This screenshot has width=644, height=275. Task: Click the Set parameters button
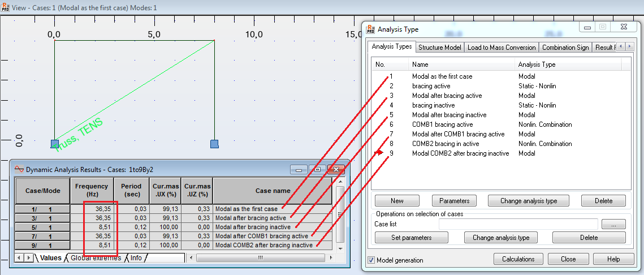point(411,237)
